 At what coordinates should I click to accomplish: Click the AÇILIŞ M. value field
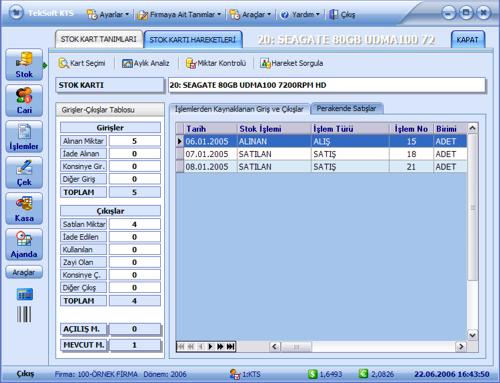[x=135, y=329]
